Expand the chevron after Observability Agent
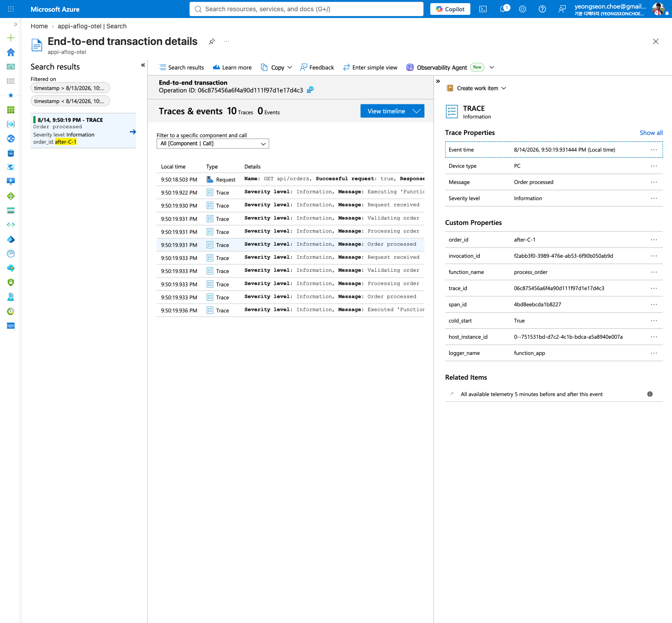672x623 pixels. 492,67
